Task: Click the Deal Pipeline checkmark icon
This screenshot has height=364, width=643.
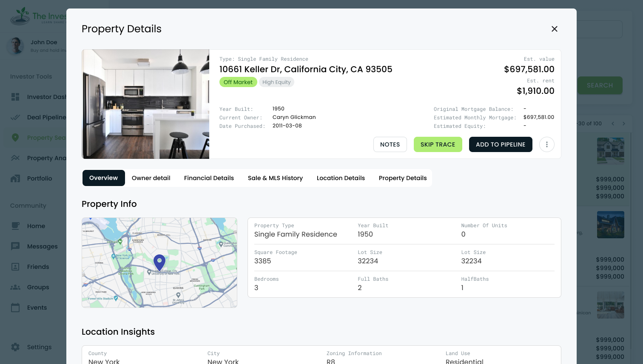Action: pos(15,117)
